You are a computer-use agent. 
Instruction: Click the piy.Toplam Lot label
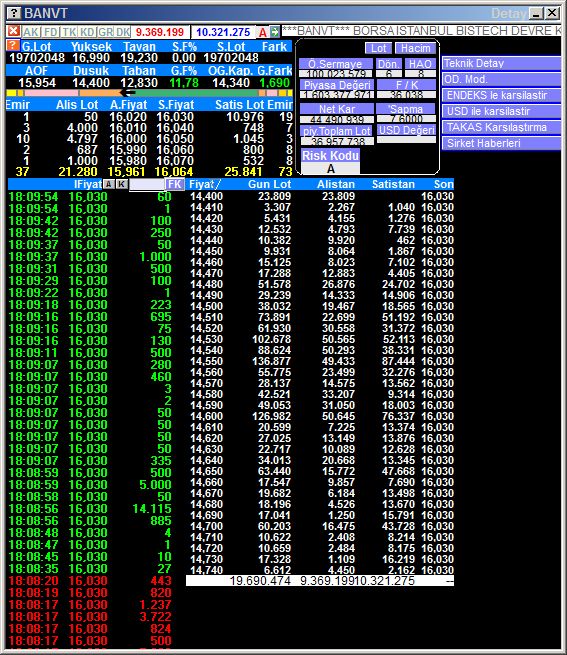click(x=337, y=131)
